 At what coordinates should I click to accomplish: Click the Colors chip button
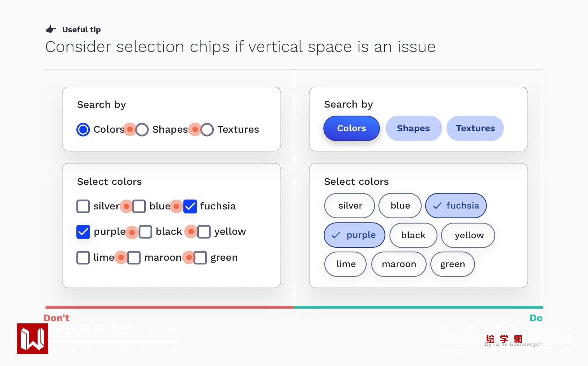(x=351, y=128)
